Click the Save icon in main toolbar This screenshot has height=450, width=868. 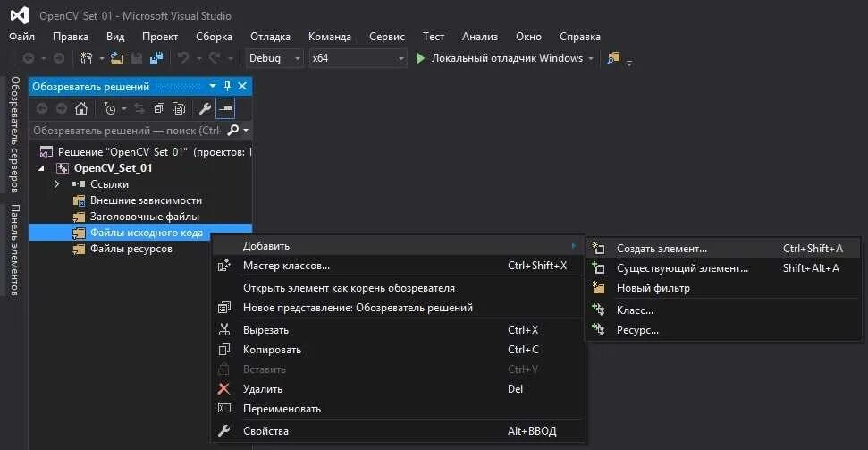(136, 58)
